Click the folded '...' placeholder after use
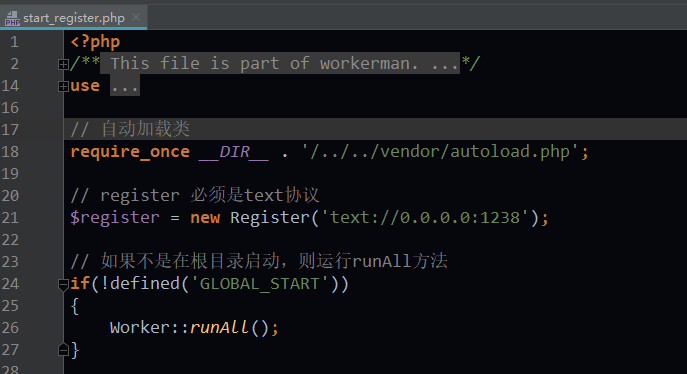687x374 pixels. (x=124, y=85)
